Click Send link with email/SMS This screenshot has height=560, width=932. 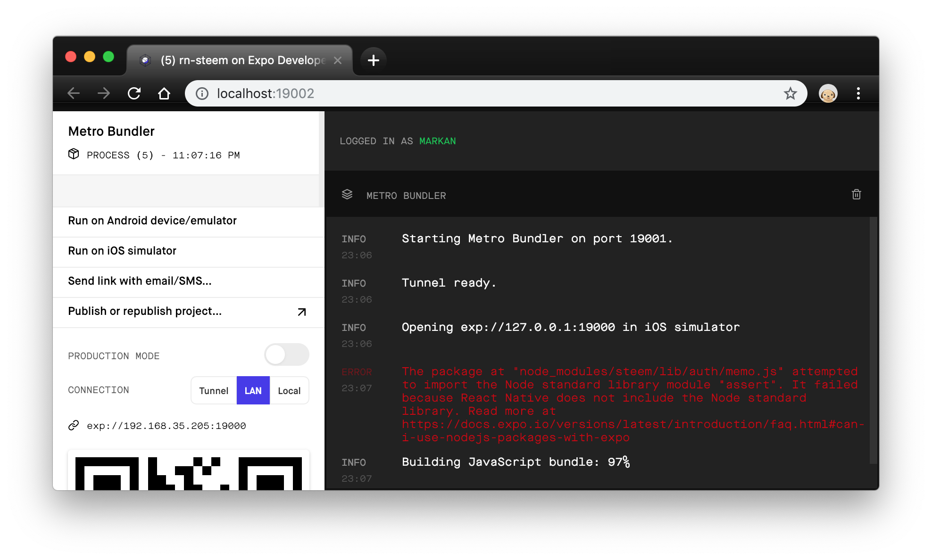(140, 281)
